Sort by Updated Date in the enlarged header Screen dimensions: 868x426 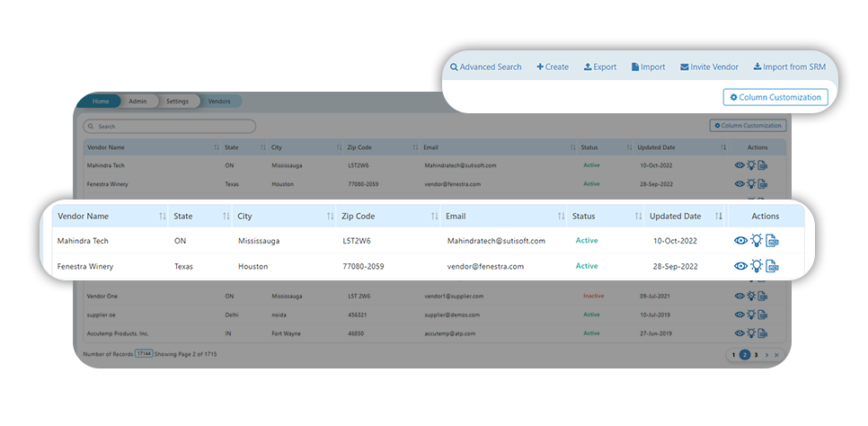pos(719,216)
